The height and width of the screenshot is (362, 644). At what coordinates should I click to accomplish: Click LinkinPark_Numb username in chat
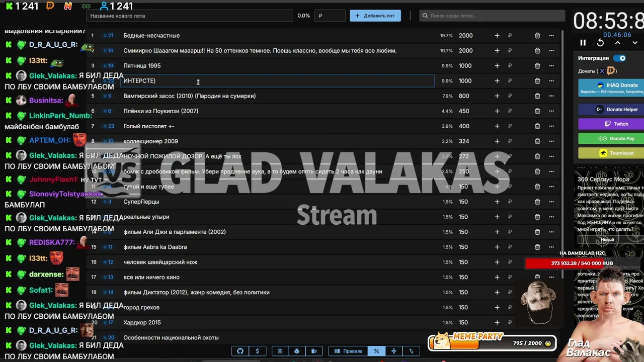point(60,116)
